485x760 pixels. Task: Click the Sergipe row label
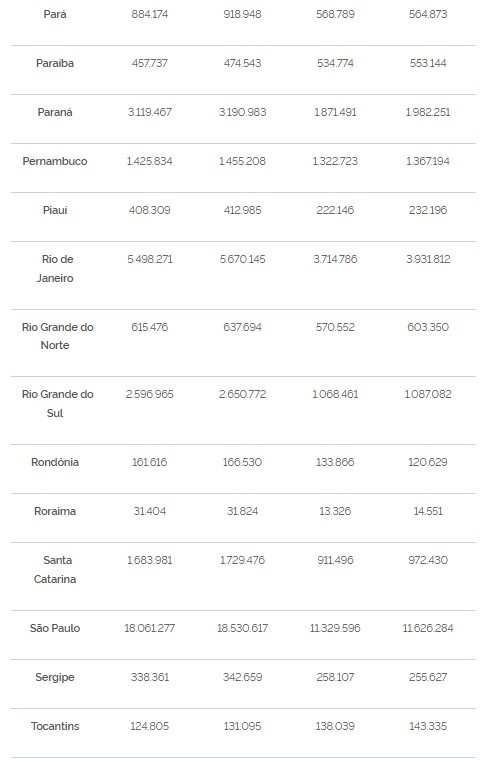[x=55, y=678]
